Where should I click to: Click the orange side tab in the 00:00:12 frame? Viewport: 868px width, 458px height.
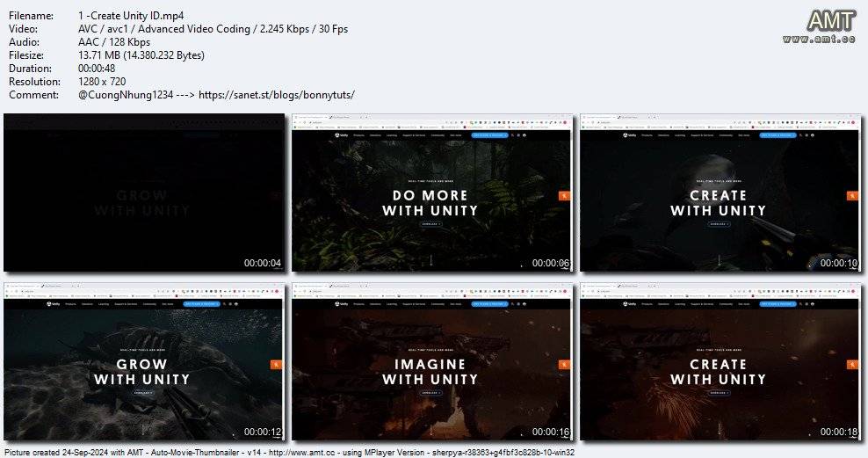[276, 365]
